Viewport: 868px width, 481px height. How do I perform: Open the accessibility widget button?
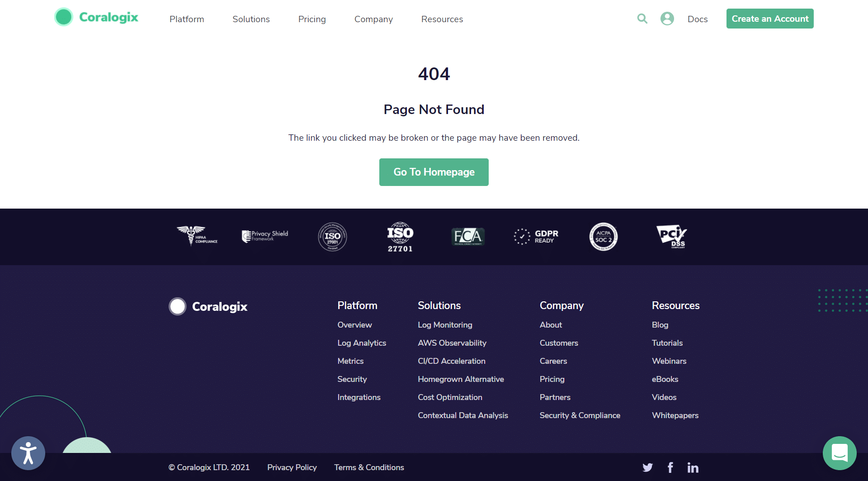(x=28, y=453)
